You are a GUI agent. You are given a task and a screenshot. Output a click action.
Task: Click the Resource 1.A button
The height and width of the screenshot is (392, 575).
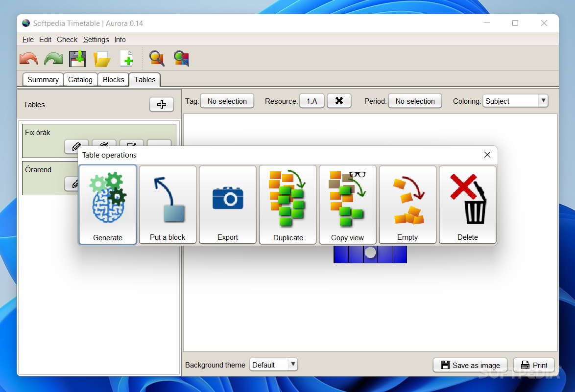311,101
